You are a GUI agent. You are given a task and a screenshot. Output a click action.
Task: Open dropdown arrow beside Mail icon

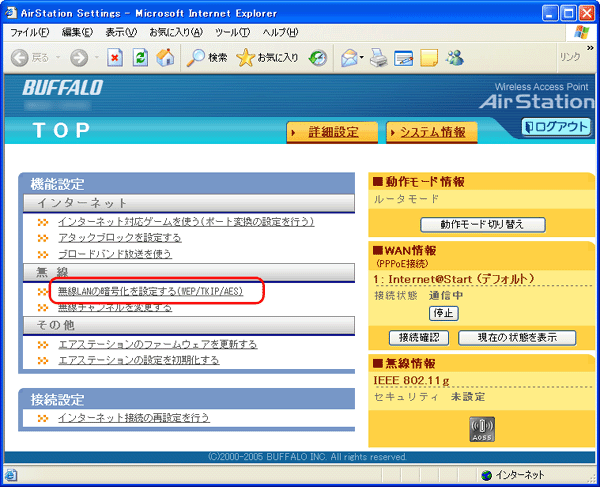[x=362, y=58]
